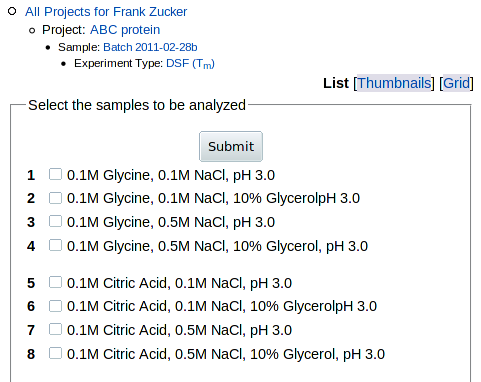481x382 pixels.
Task: Click the current List view label
Action: pyautogui.click(x=336, y=83)
